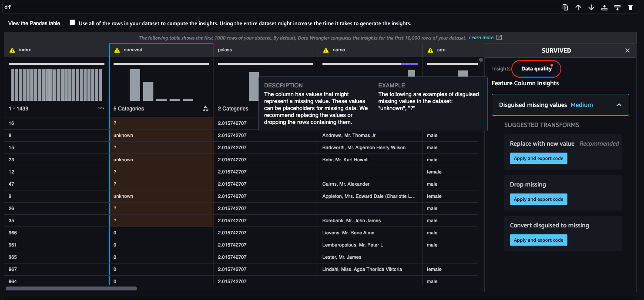
Task: Enable using all dataset rows for insights
Action: (73, 23)
